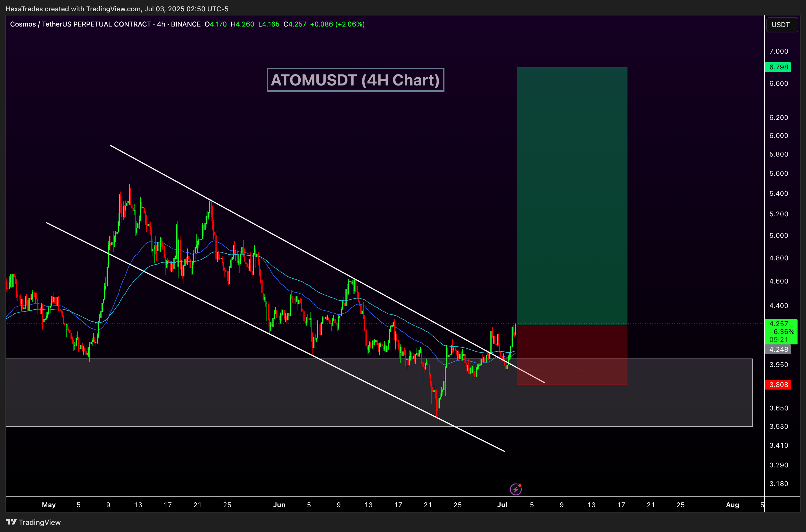Click the 6.798 take-profit price label
This screenshot has width=806, height=532.
pos(778,67)
